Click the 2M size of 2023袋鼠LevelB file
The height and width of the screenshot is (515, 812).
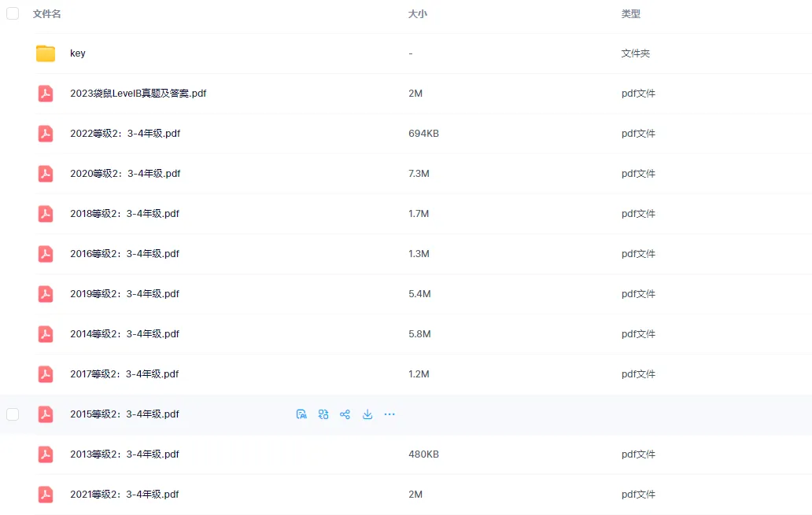click(415, 93)
